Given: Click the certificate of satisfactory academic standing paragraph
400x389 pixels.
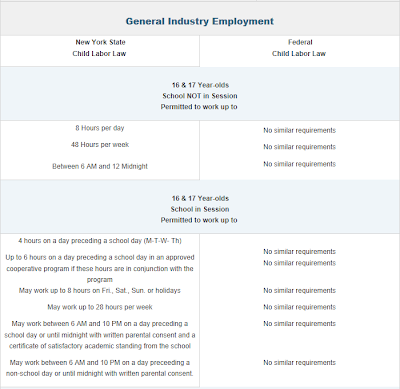Looking at the screenshot, I should 100,335.
